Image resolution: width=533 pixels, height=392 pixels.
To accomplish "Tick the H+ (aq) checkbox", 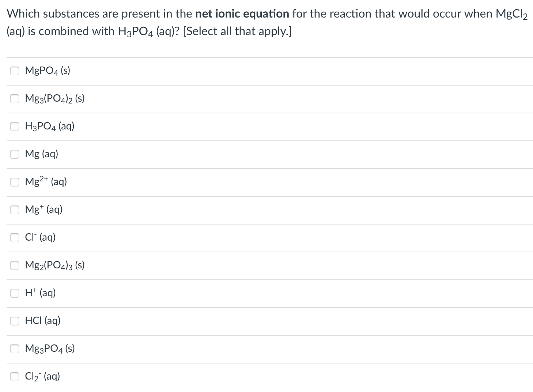I will [x=15, y=293].
